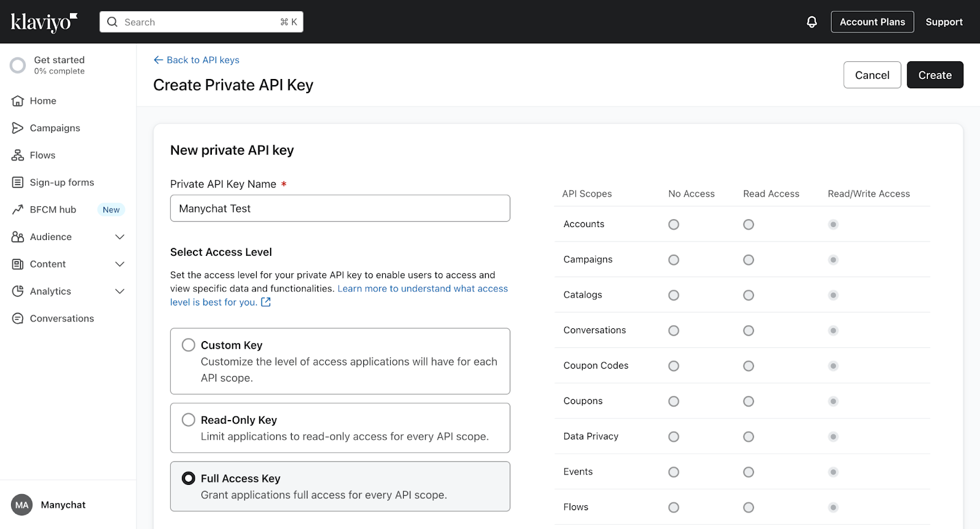Expand the Audience menu chevron

(120, 237)
